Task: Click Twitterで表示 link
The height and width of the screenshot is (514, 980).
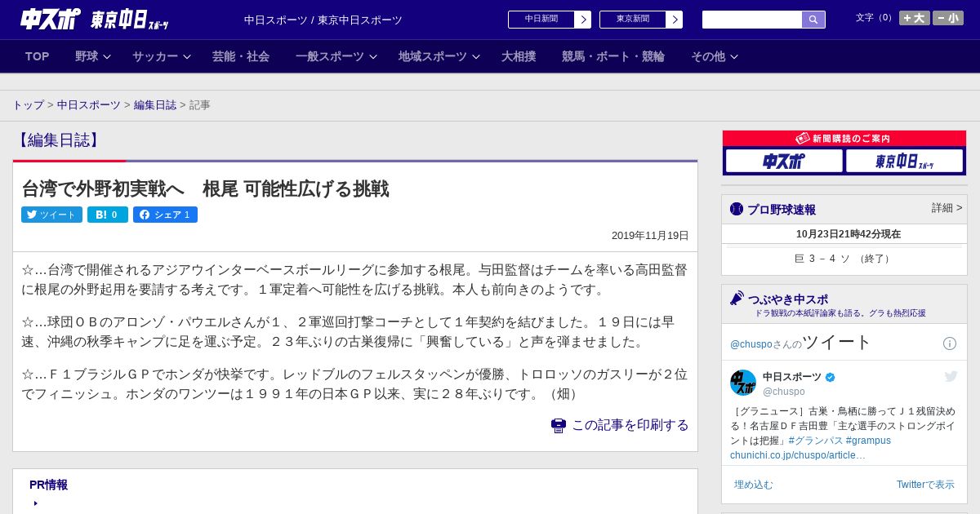Action: tap(925, 485)
